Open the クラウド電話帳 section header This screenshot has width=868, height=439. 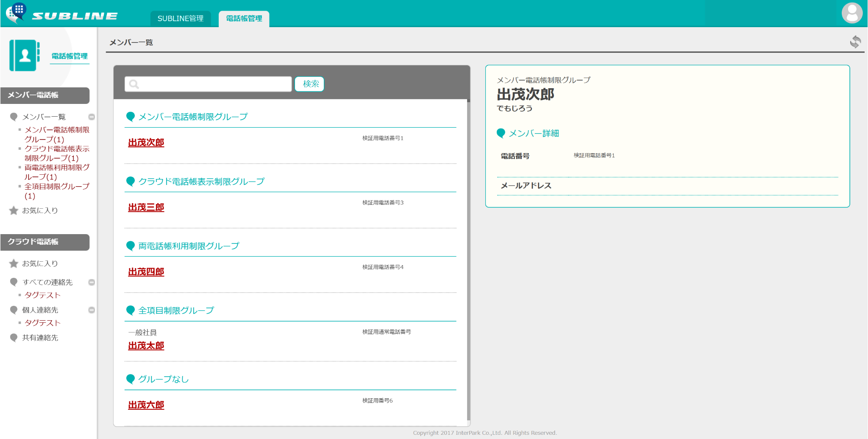tap(45, 242)
